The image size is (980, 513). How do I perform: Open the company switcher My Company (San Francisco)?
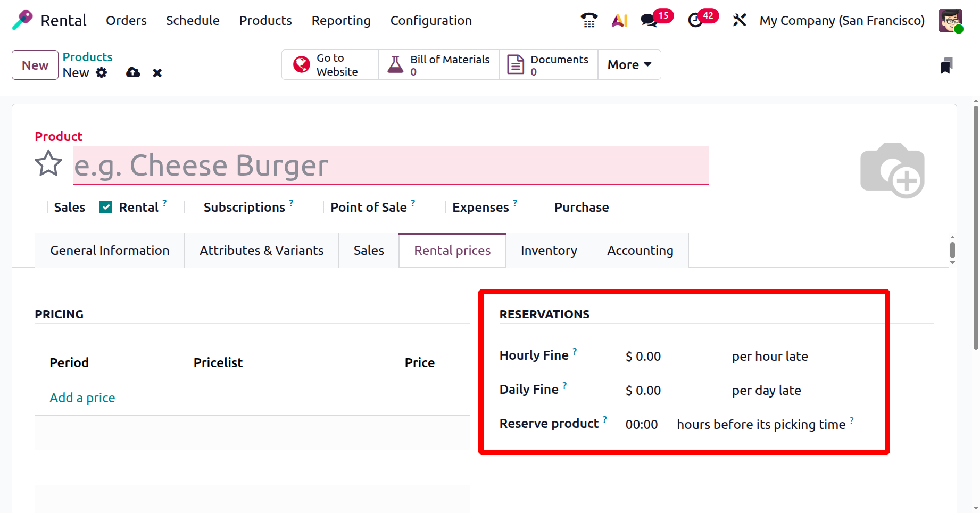[842, 20]
